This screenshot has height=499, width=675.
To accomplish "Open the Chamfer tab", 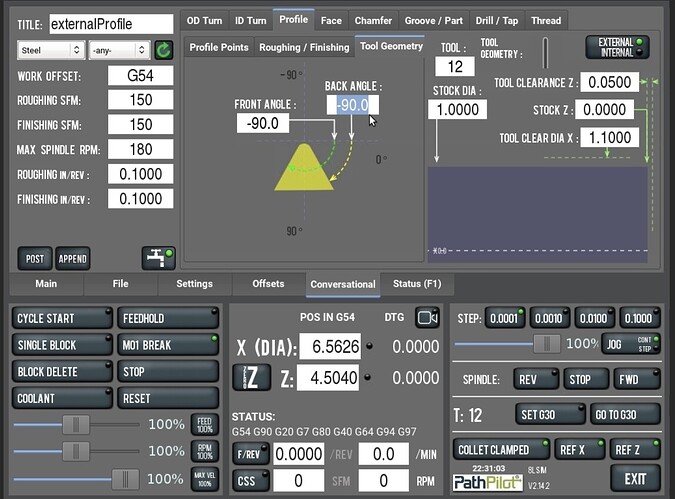I will coord(373,21).
